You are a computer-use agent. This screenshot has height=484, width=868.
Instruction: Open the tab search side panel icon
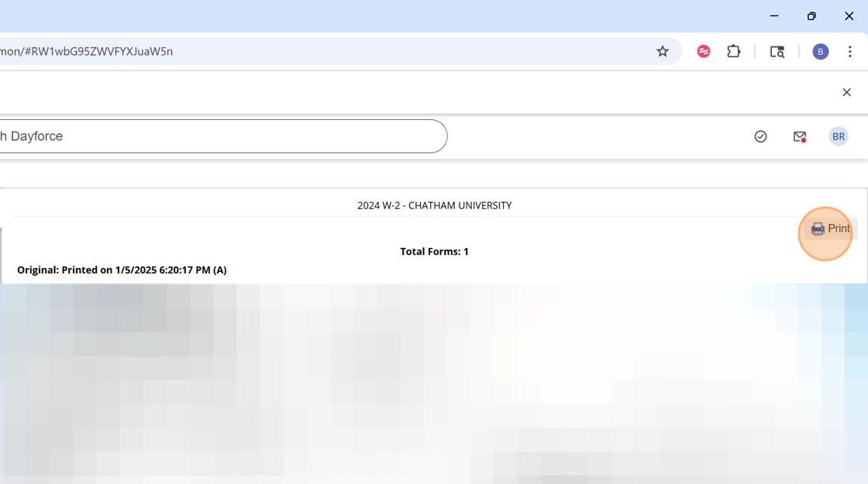pos(777,51)
